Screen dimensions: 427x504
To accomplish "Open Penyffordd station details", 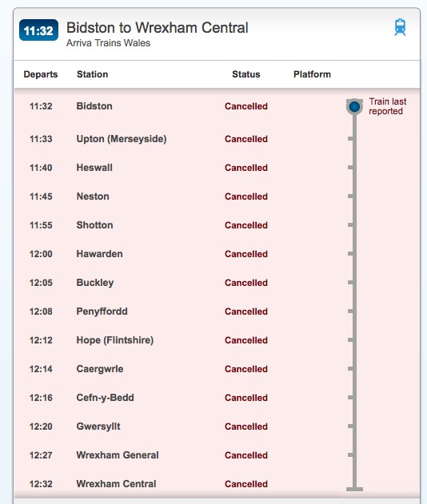I will point(102,312).
